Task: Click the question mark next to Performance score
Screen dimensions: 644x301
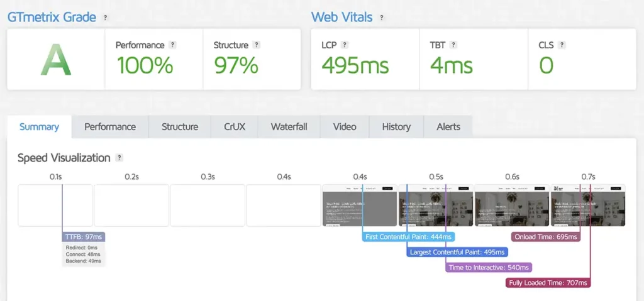Action: (x=172, y=45)
